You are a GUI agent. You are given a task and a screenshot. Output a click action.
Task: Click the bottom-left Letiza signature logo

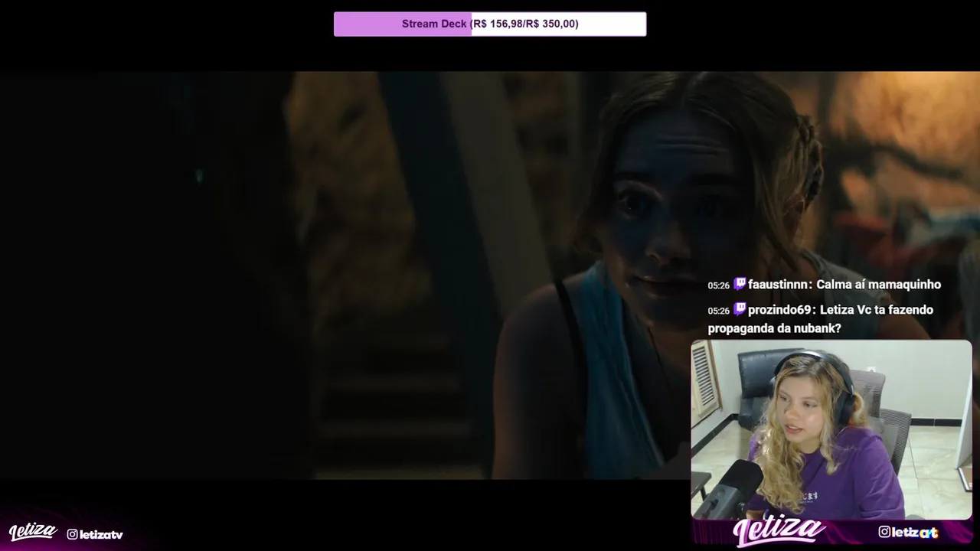(x=33, y=532)
